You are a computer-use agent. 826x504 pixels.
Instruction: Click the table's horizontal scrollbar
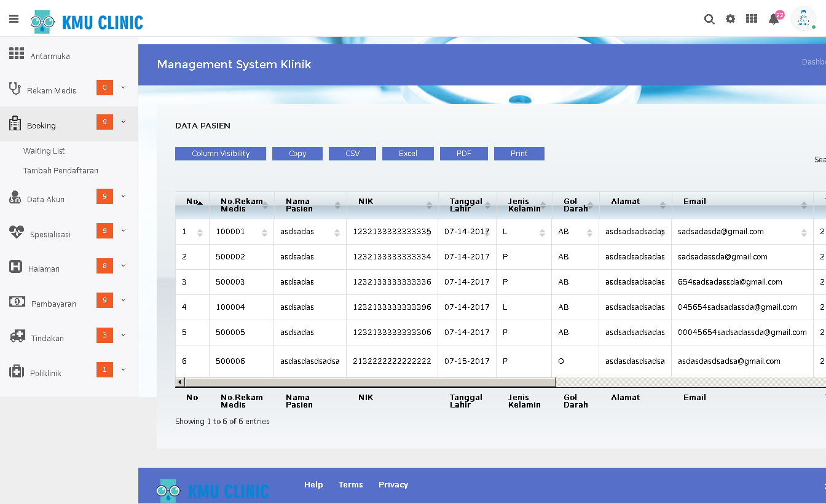(370, 382)
